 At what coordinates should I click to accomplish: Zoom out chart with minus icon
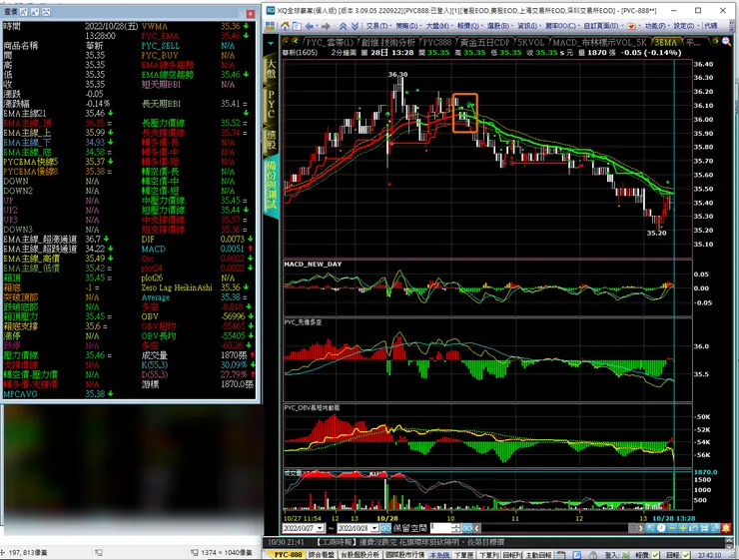672,528
